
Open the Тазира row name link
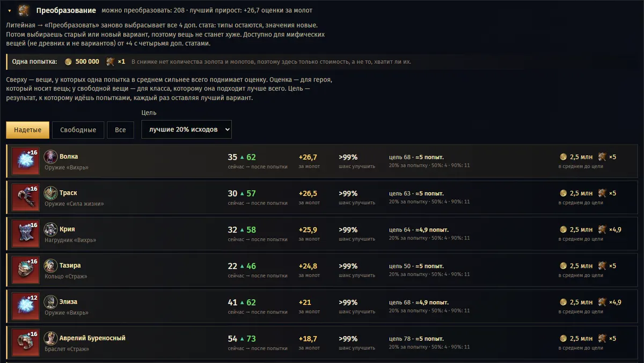70,265
